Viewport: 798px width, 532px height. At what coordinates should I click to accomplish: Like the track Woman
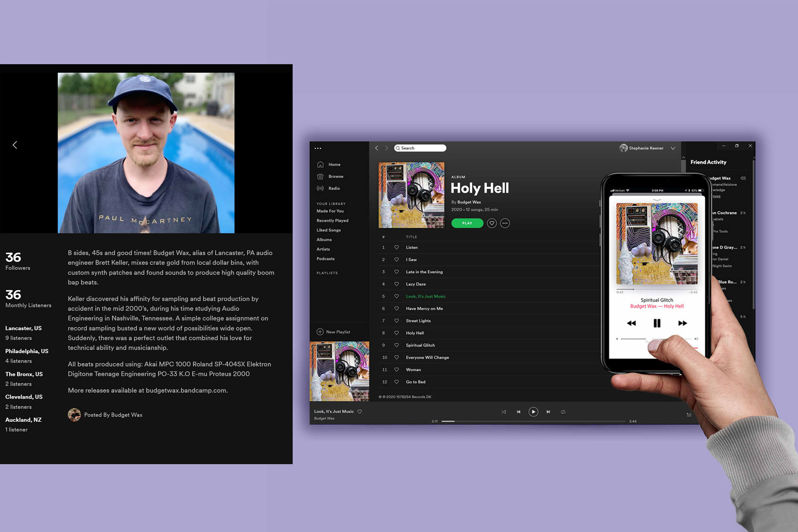click(x=396, y=369)
